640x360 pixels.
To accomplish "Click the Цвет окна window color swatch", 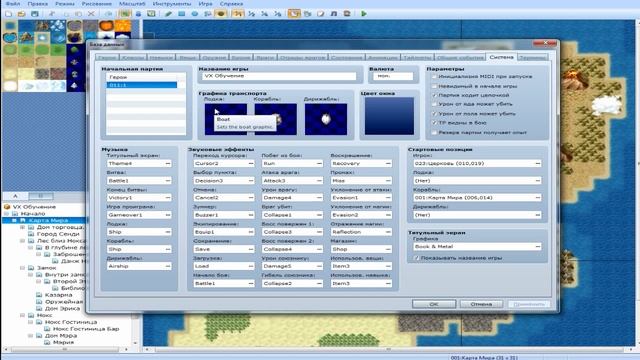I will (389, 116).
